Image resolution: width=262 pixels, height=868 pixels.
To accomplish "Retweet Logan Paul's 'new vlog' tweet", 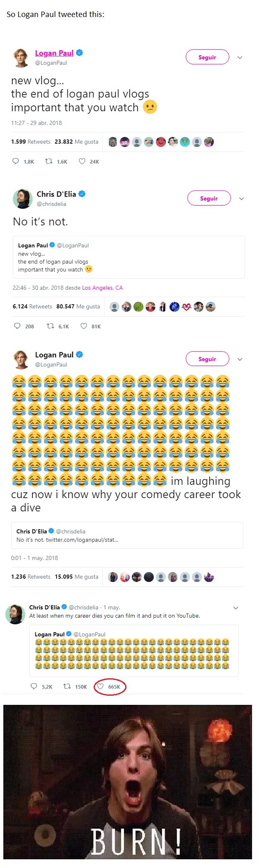I will point(49,161).
